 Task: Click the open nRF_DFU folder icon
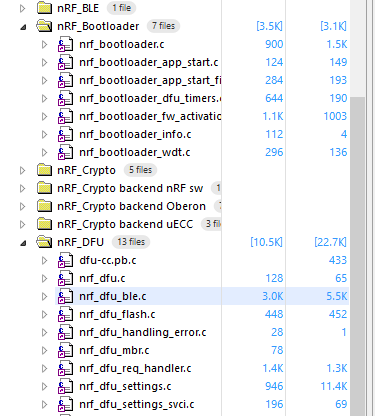pyautogui.click(x=44, y=242)
